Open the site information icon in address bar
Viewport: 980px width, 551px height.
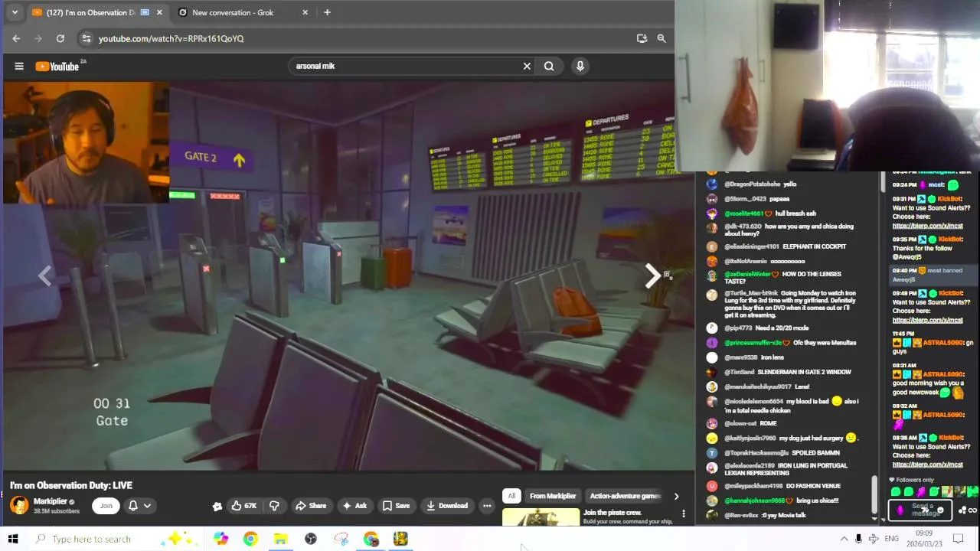86,38
